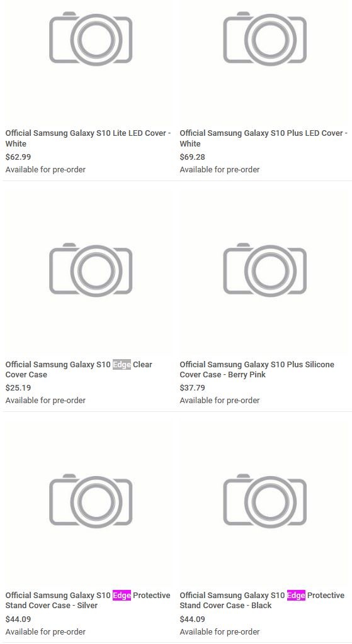The height and width of the screenshot is (644, 352).
Task: Click magenta highlighted Edge in Black case title
Action: click(296, 595)
